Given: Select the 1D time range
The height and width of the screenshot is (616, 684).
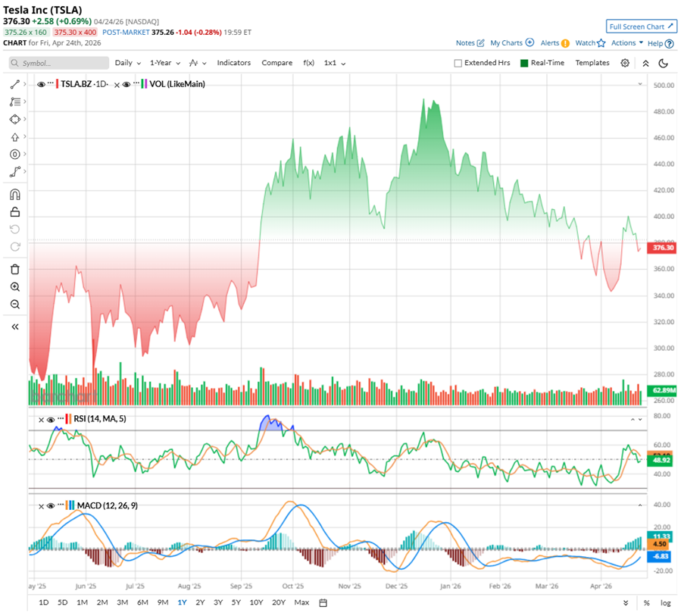Looking at the screenshot, I should [44, 602].
